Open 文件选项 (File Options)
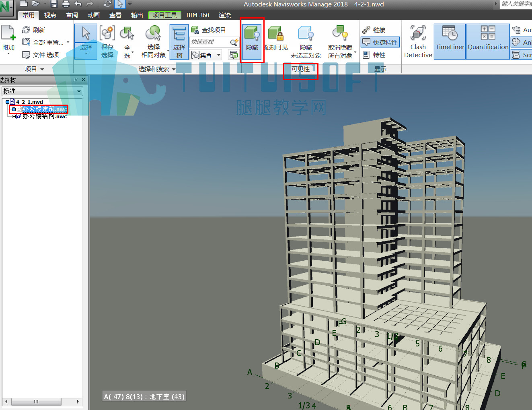532x410 pixels. pos(41,55)
